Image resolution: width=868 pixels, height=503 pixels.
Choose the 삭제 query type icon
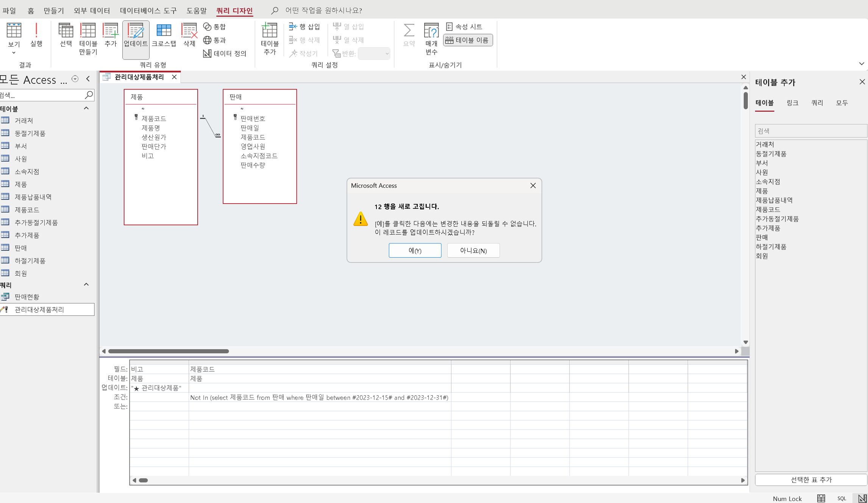(189, 35)
